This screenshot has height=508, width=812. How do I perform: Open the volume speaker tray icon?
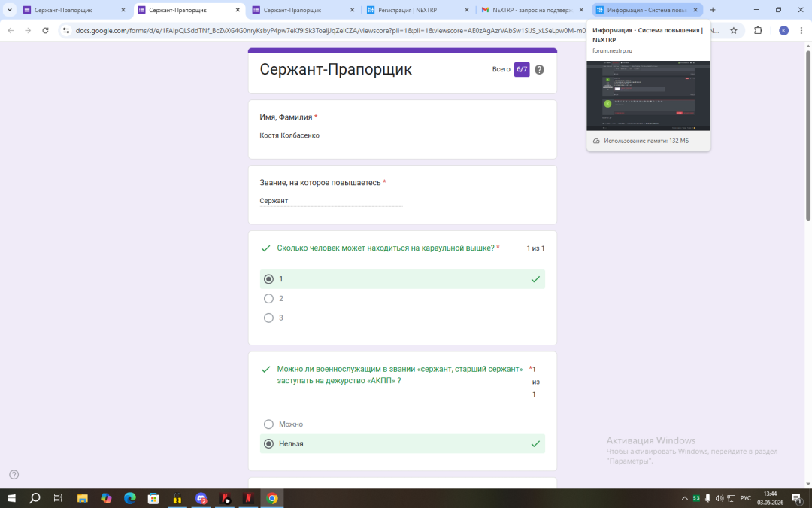coord(720,498)
